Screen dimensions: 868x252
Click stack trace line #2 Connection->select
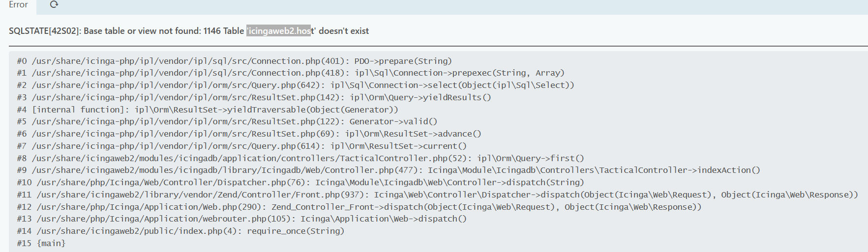(296, 85)
